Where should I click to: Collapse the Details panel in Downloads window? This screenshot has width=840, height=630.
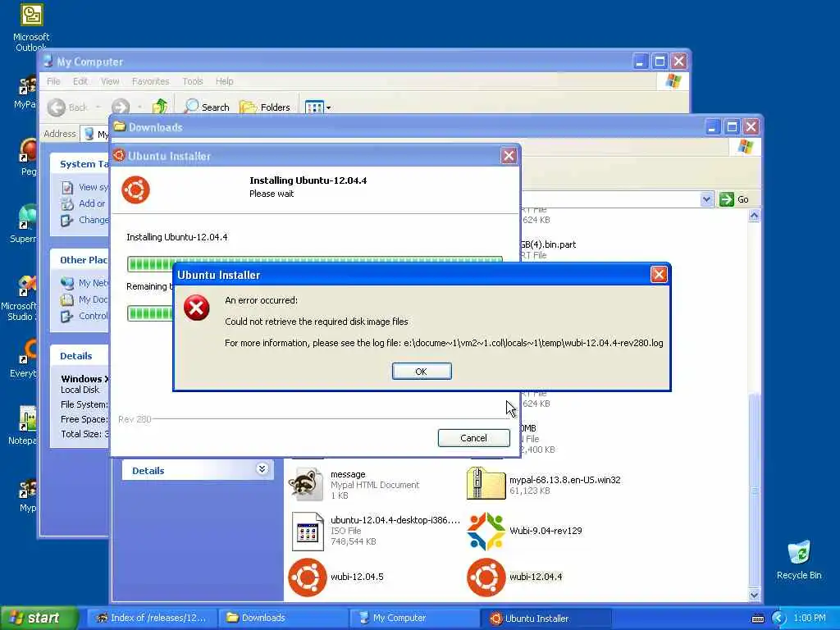click(x=262, y=469)
